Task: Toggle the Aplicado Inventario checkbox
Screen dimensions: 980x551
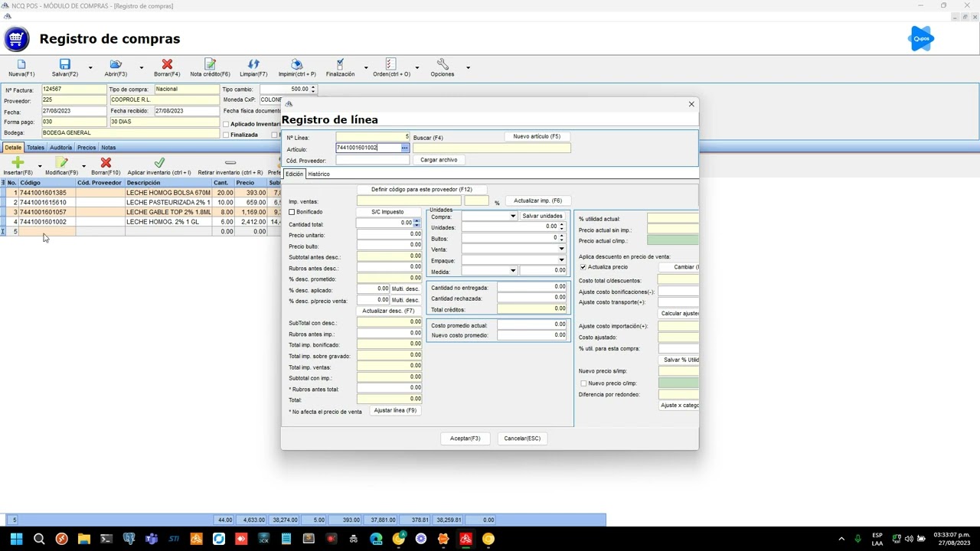Action: (226, 124)
